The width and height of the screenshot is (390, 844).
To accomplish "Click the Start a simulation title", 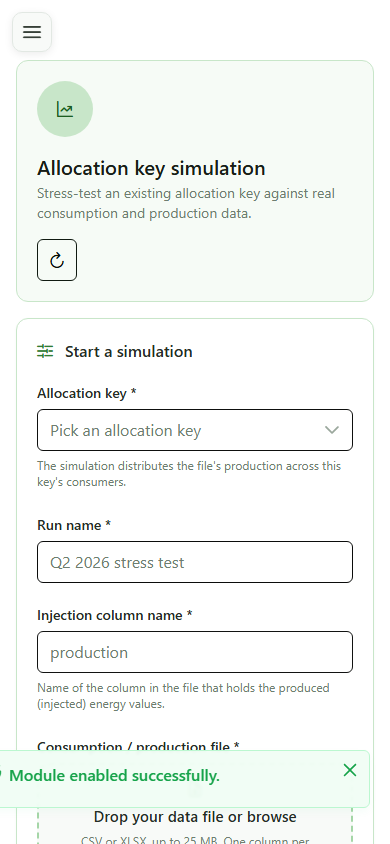I will (x=129, y=351).
